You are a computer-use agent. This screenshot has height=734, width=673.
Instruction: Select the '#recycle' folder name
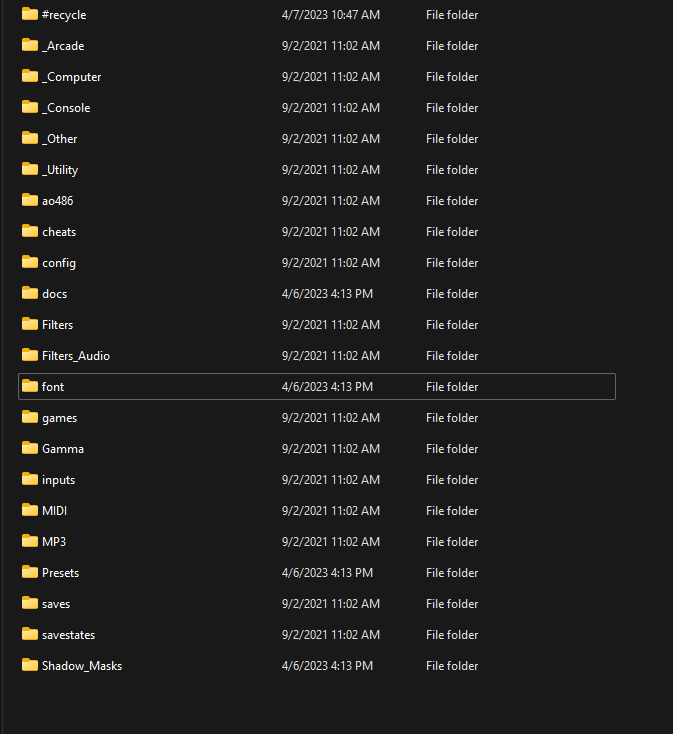(x=64, y=15)
